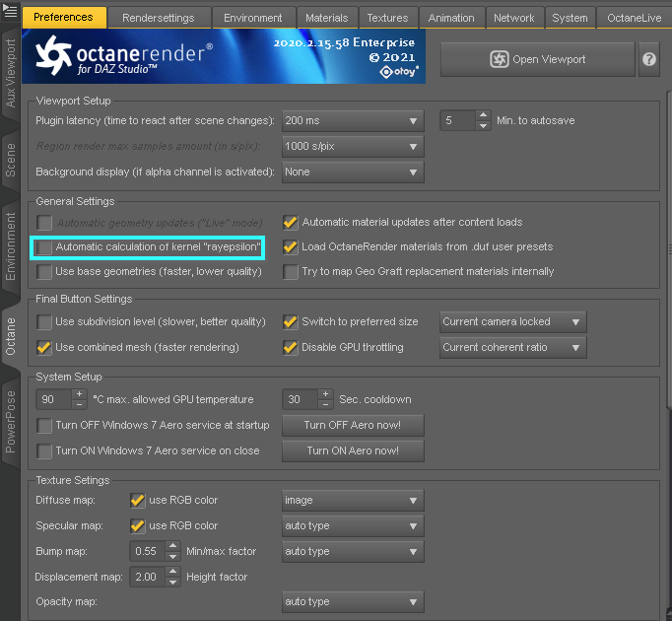The height and width of the screenshot is (621, 672).
Task: Click Turn ON Aero now! button
Action: point(353,451)
